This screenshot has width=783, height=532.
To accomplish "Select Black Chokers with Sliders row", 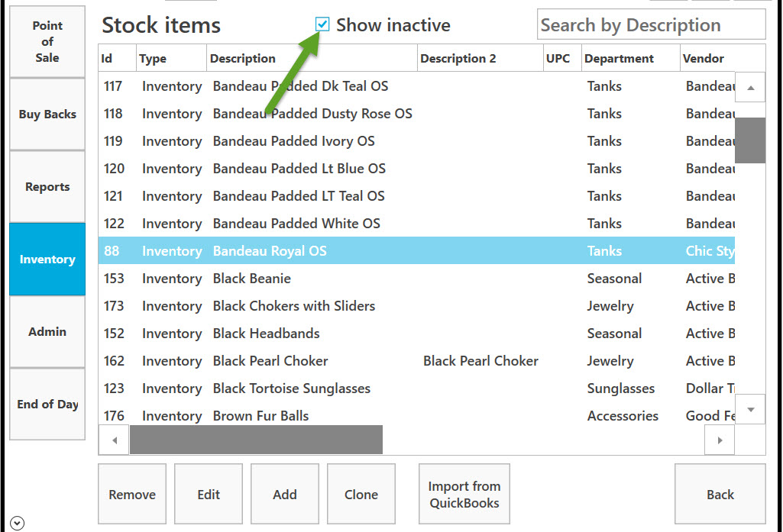I will tap(416, 306).
